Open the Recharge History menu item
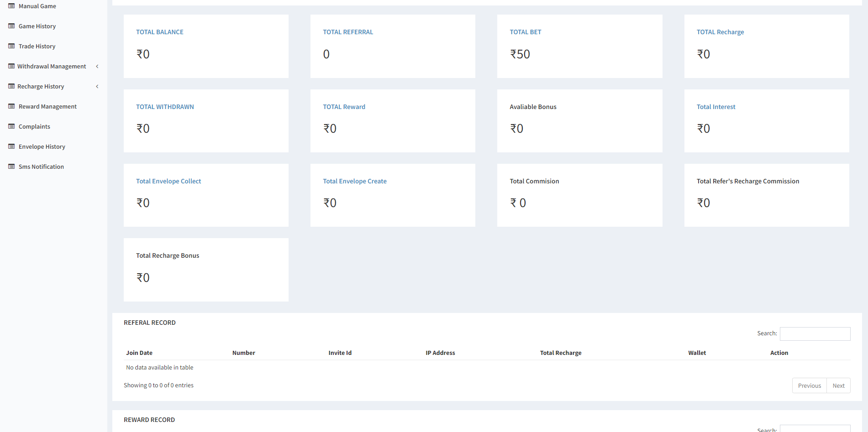The width and height of the screenshot is (868, 432). point(41,86)
